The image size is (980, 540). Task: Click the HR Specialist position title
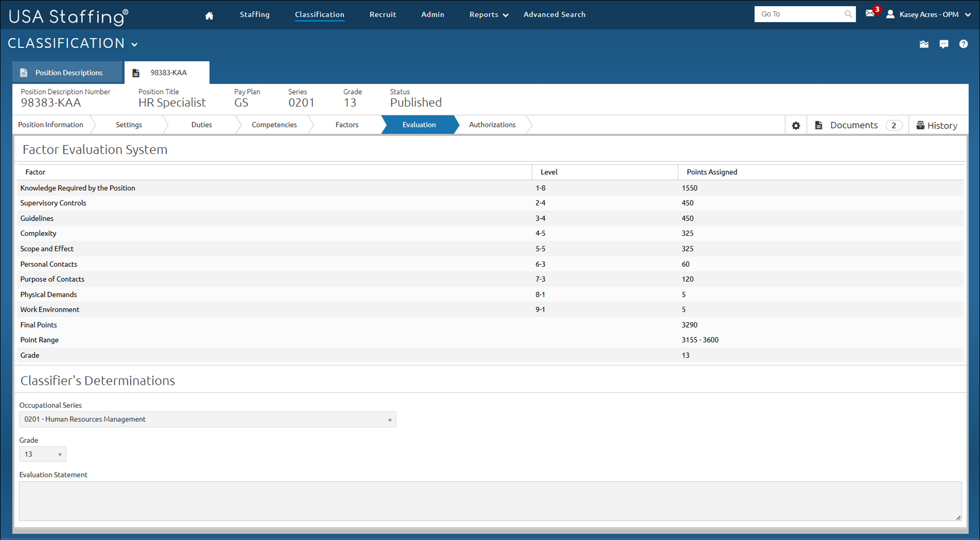172,102
